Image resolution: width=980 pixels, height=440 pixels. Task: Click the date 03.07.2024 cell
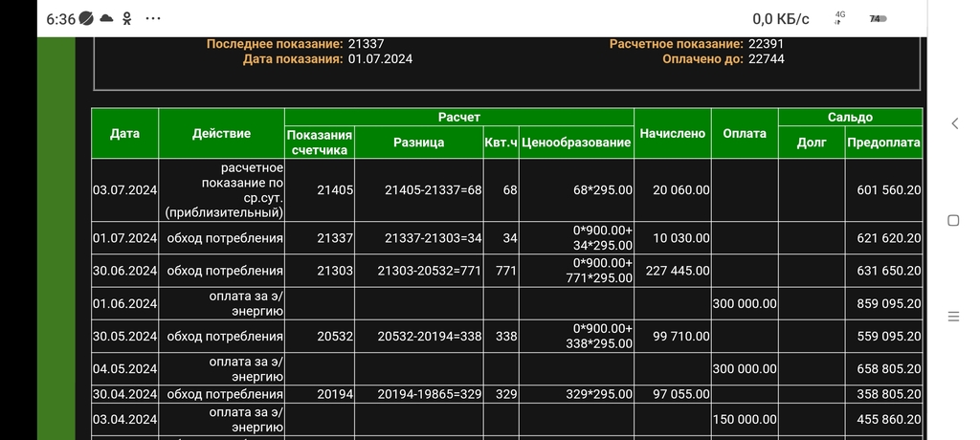point(125,190)
